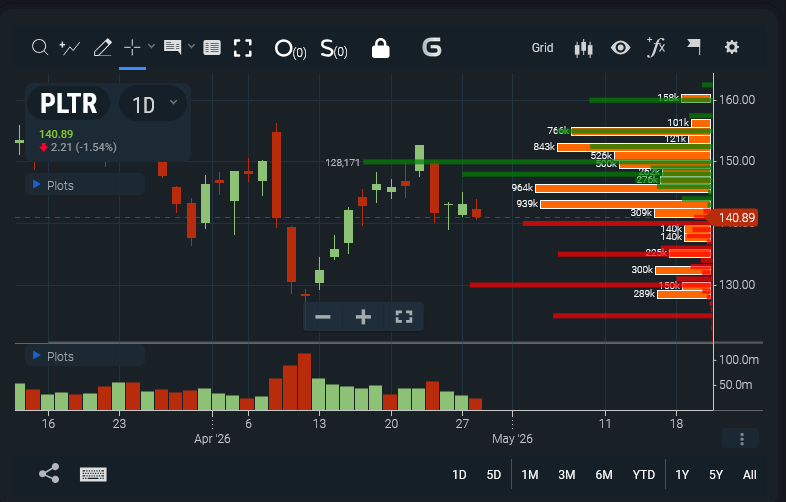Click the May '26 date label
This screenshot has width=786, height=502.
point(512,439)
